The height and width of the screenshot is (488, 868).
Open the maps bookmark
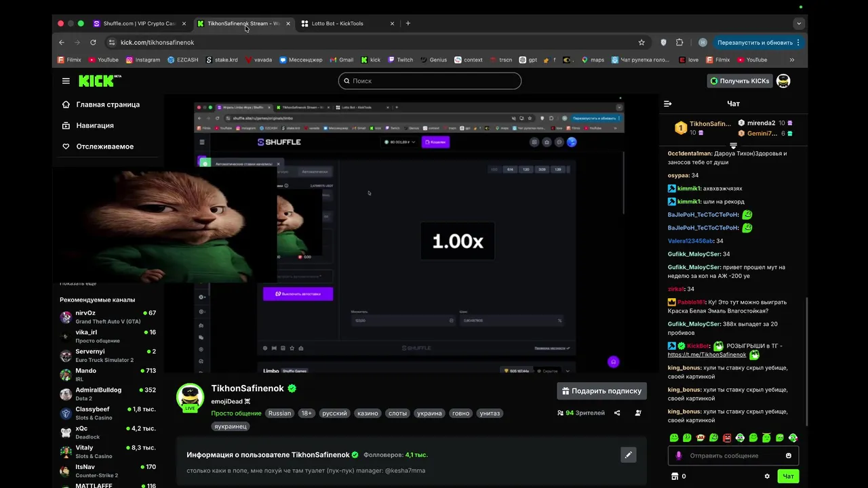point(593,60)
